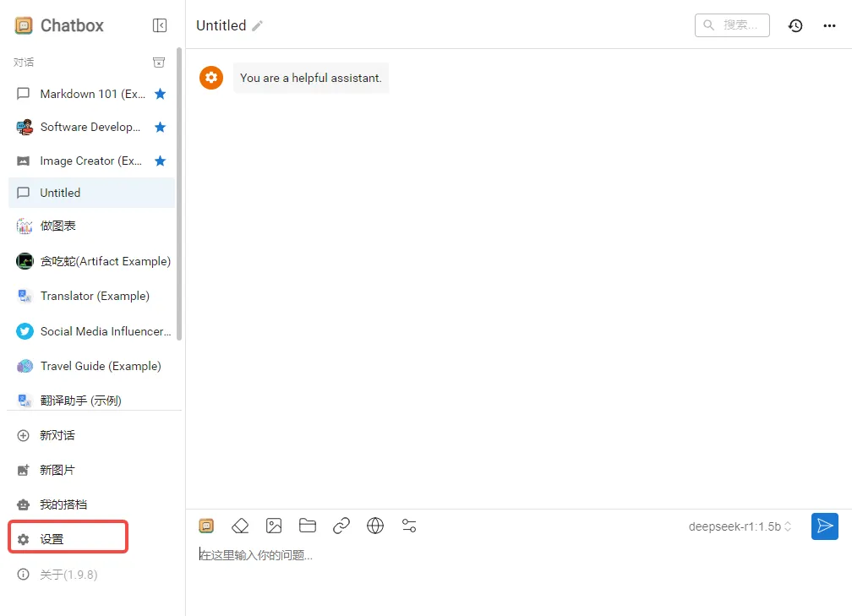The image size is (852, 616).
Task: Start a 新对话 from the sidebar
Action: [x=57, y=435]
